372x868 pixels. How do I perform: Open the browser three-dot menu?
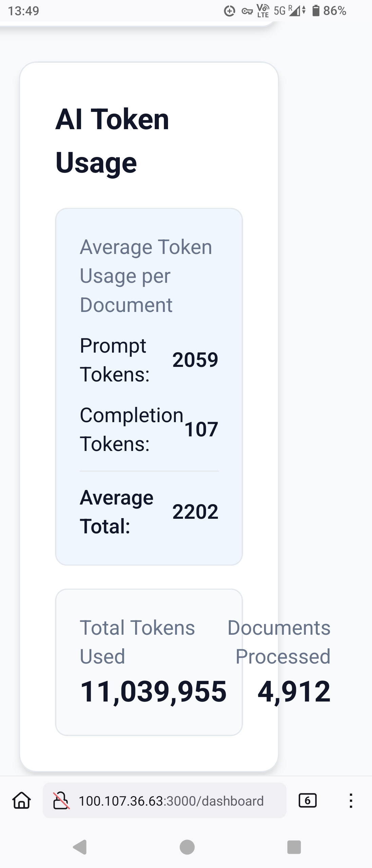pos(351,801)
